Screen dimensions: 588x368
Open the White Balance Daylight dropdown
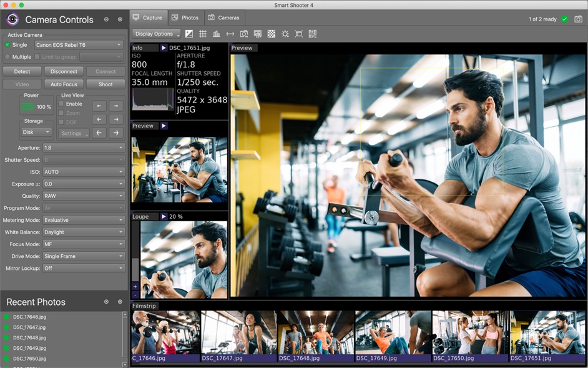point(84,232)
